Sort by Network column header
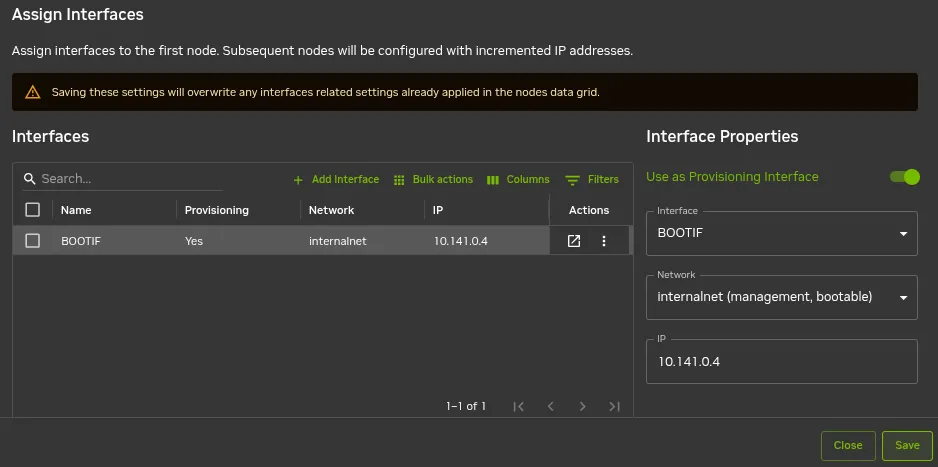This screenshot has width=938, height=467. click(x=331, y=210)
